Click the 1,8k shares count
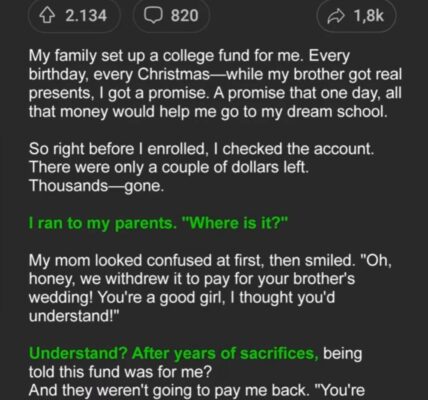428x400 pixels. pos(369,16)
